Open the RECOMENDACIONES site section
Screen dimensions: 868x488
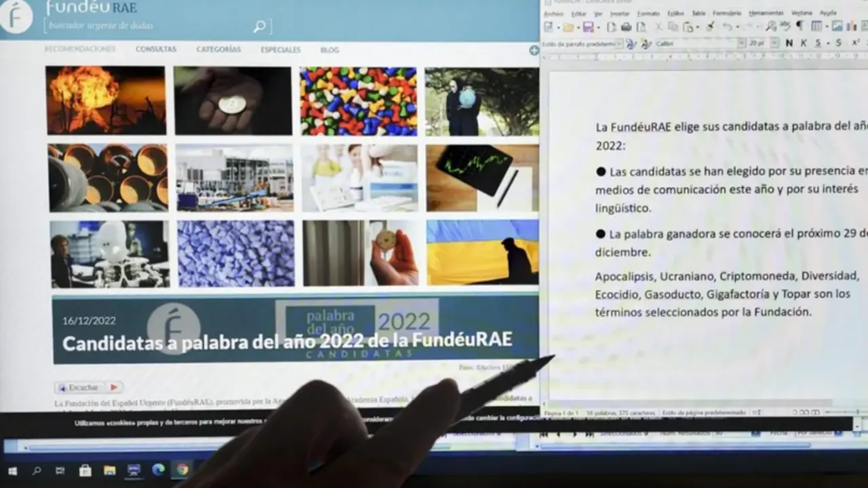tap(79, 49)
